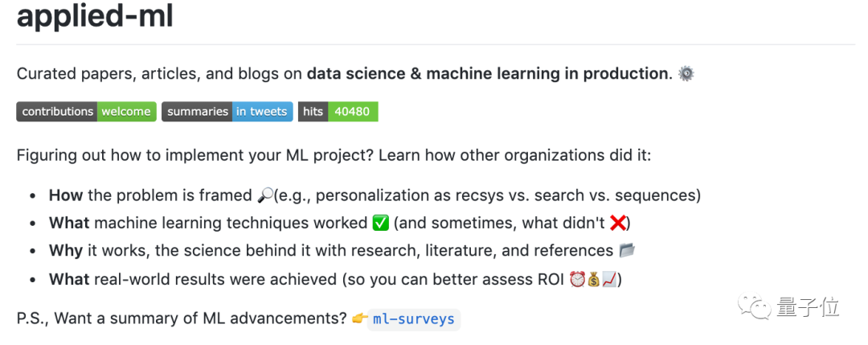This screenshot has height=345, width=868.
Task: Click the upward chart emoji
Action: (x=609, y=279)
